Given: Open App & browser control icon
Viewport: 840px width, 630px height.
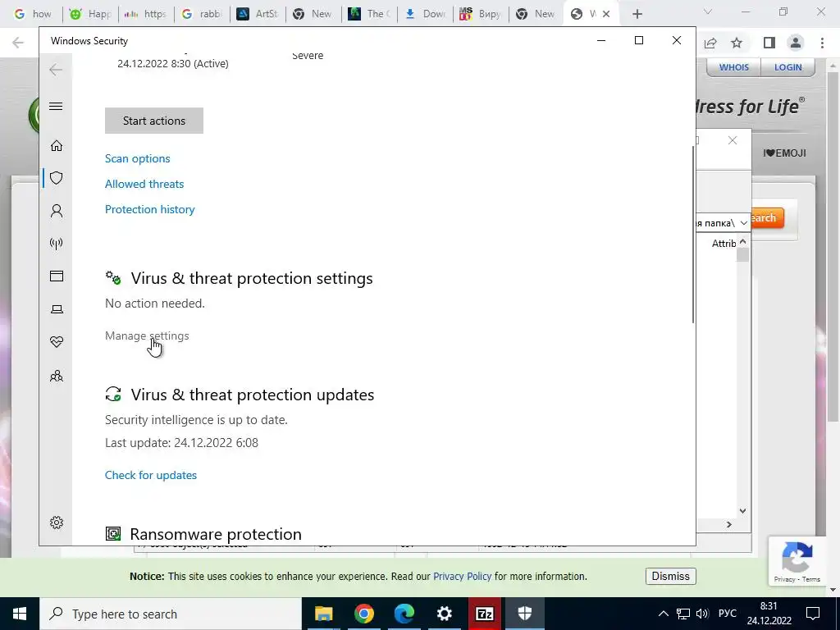Looking at the screenshot, I should pos(57,276).
